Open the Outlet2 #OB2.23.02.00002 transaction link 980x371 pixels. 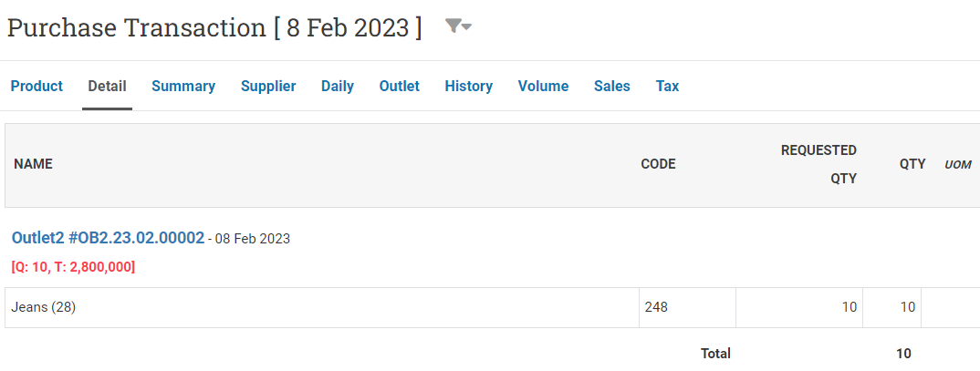pyautogui.click(x=108, y=238)
